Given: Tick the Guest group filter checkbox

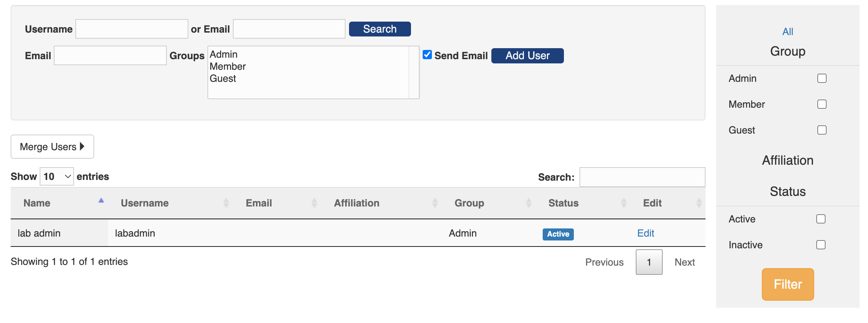Looking at the screenshot, I should coord(822,130).
